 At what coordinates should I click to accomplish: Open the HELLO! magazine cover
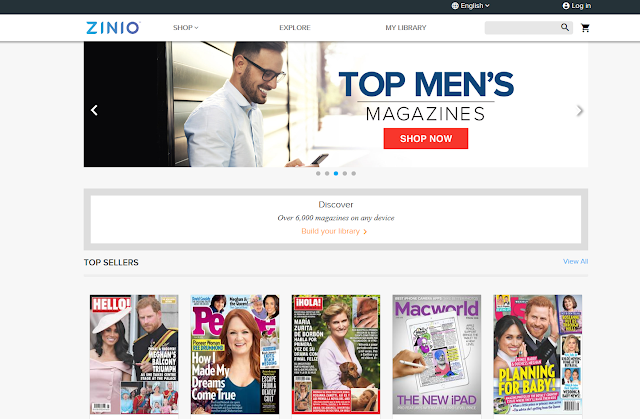point(134,355)
